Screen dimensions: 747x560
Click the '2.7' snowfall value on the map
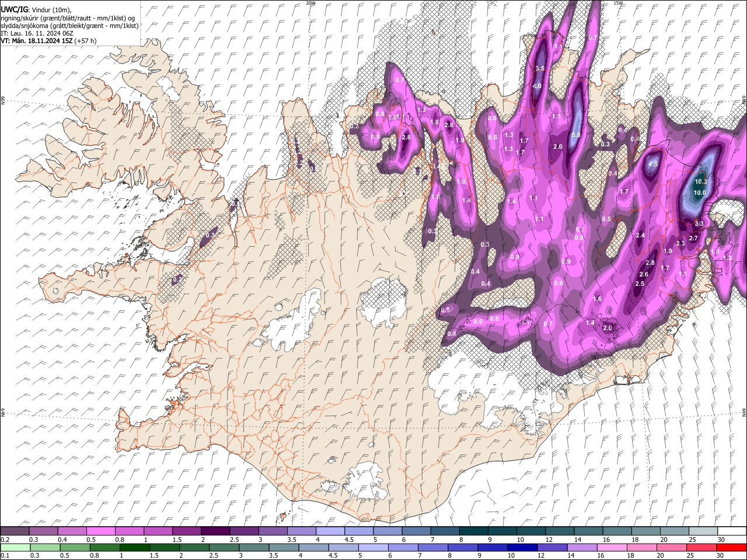694,238
